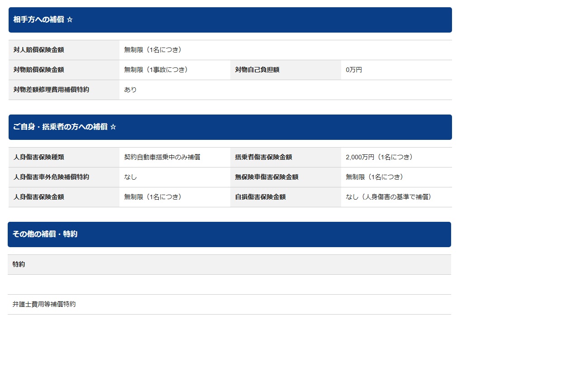Click the 対物差額修理費用補償特約 label
Image resolution: width=571 pixels, height=392 pixels.
click(52, 90)
